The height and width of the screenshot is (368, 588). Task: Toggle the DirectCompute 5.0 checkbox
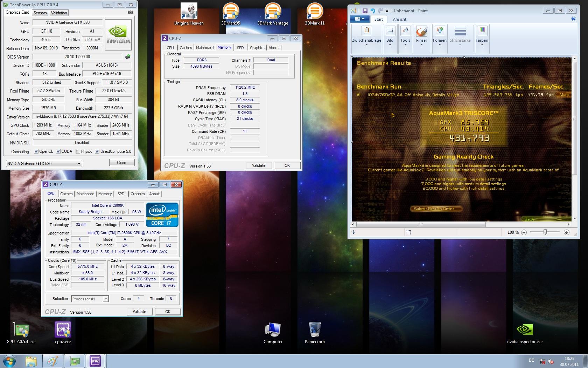(x=97, y=151)
